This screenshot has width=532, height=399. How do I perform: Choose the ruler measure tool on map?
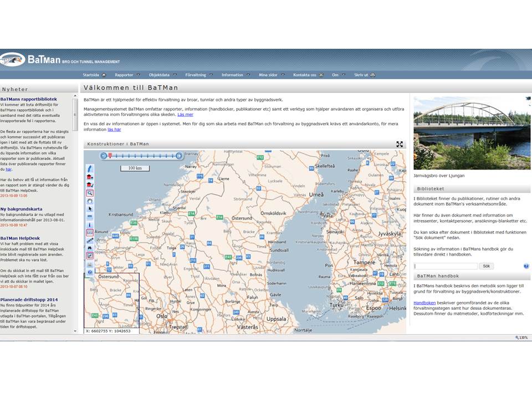(x=90, y=241)
